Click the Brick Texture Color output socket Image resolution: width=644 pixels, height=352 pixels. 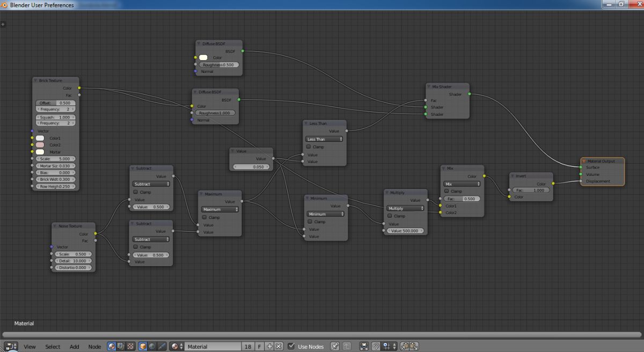[79, 88]
